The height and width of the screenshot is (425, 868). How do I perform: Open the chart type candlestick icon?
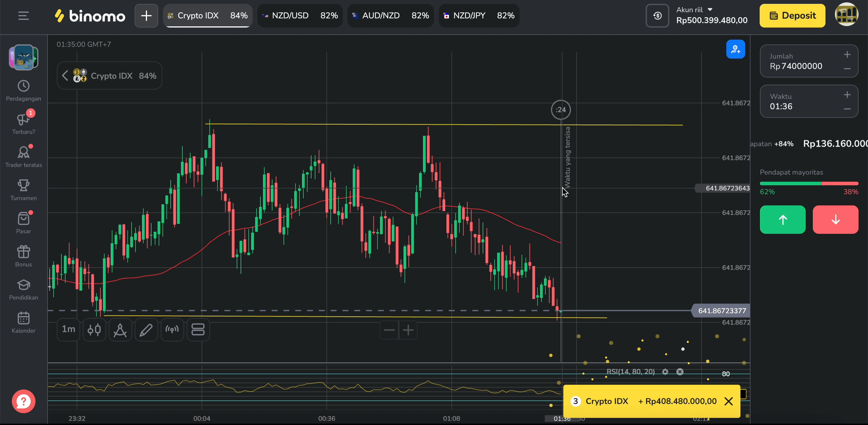[x=94, y=330]
